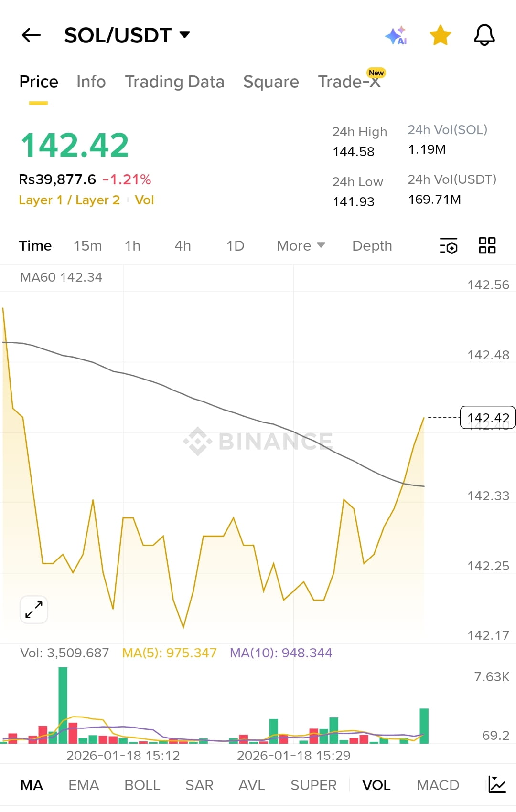Open the Trade-X tab
The height and width of the screenshot is (812, 516).
tap(349, 82)
